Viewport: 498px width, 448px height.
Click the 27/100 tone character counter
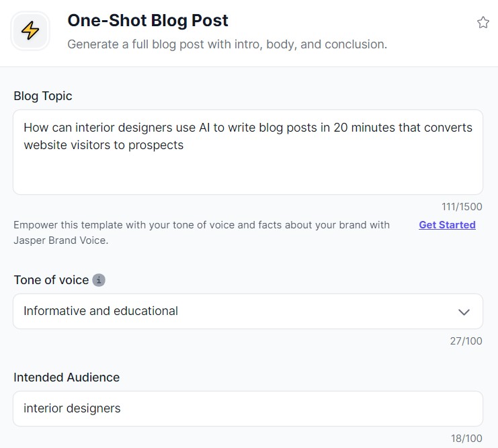pyautogui.click(x=466, y=341)
